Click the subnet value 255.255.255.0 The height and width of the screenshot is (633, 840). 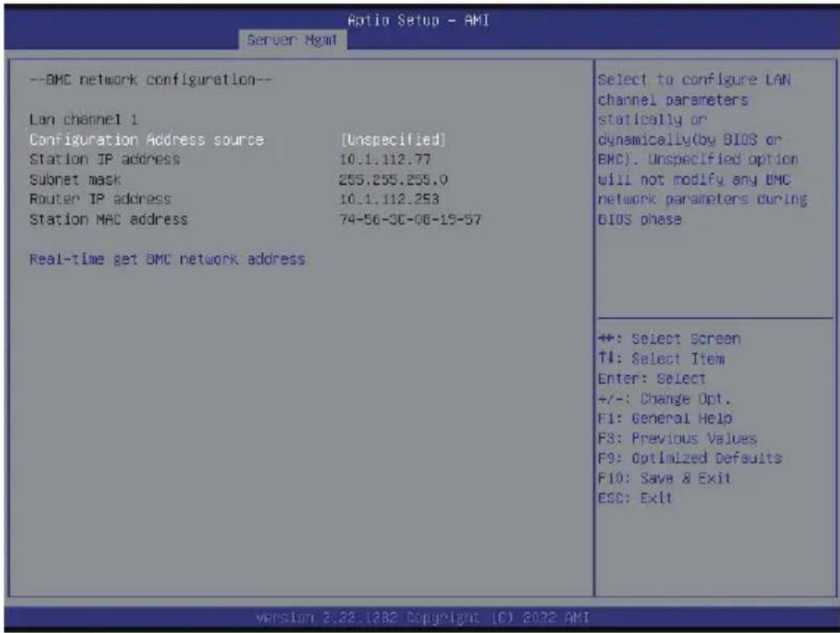(393, 180)
